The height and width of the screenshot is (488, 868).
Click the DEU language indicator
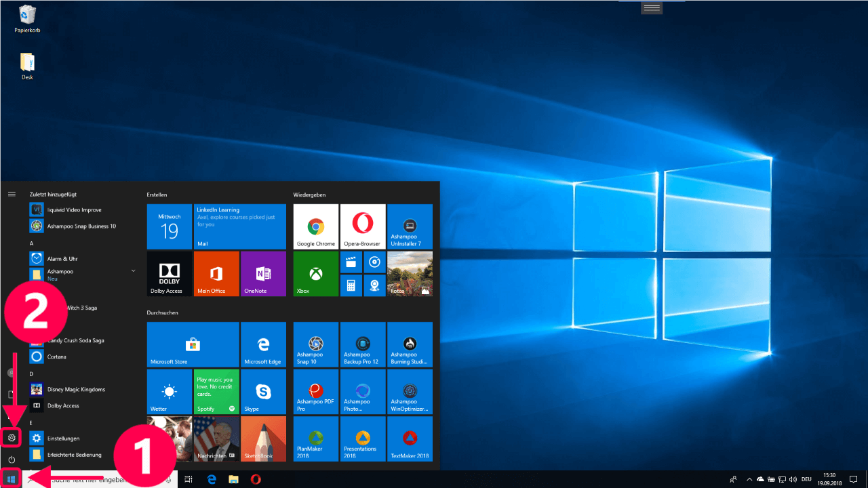pyautogui.click(x=807, y=479)
